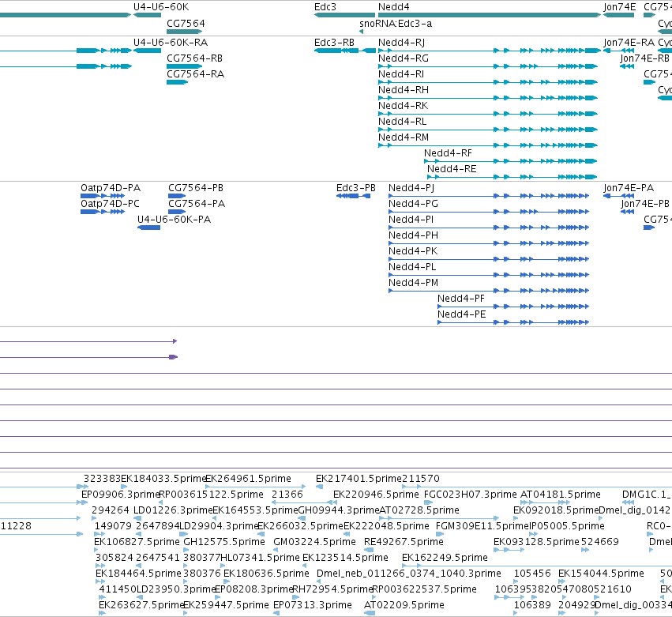Click transcript Jon74E-RB

pyautogui.click(x=627, y=66)
